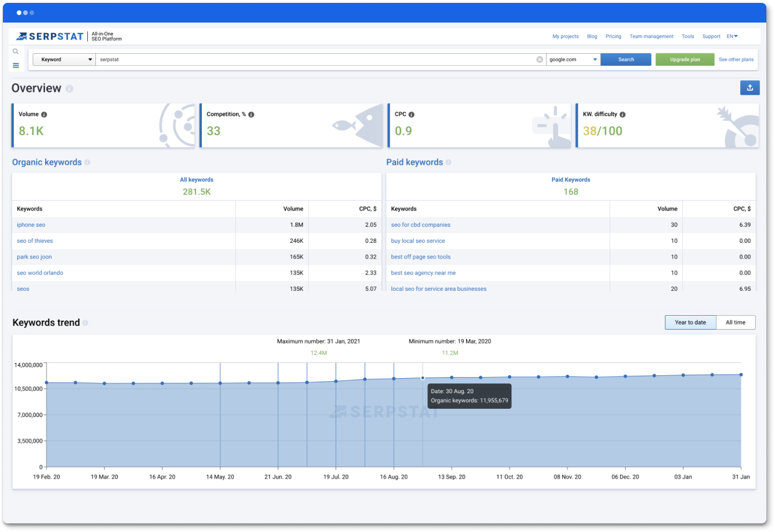Click organic table Volume column header
The image size is (775, 532).
point(293,209)
